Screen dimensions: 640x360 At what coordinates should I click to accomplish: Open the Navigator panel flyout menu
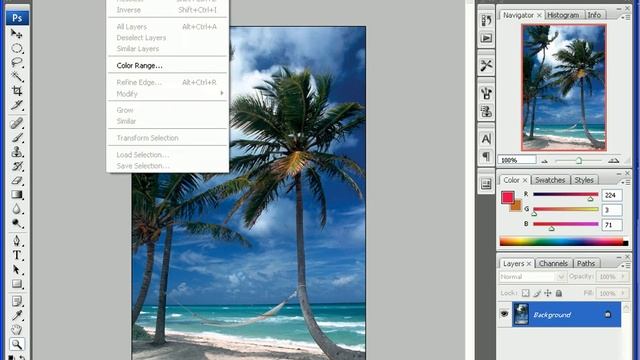point(625,17)
